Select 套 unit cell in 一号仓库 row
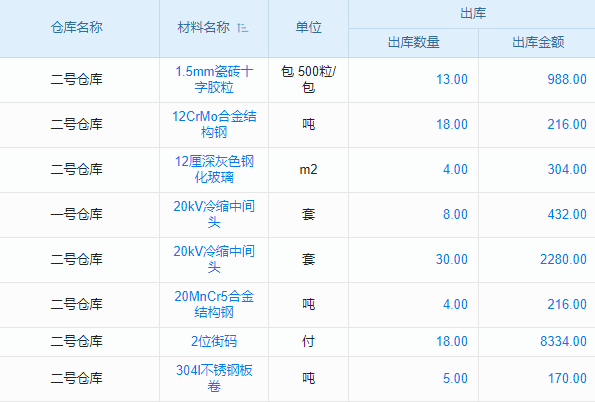This screenshot has width=595, height=402. coord(309,214)
